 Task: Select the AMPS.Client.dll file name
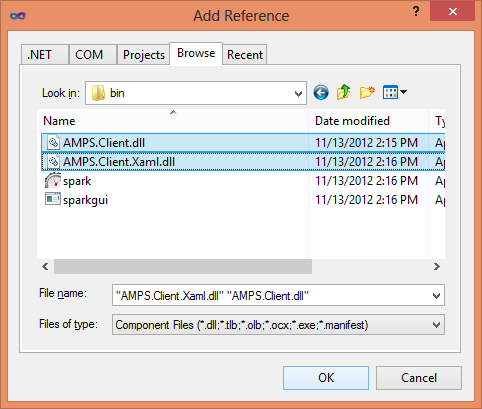tap(104, 143)
